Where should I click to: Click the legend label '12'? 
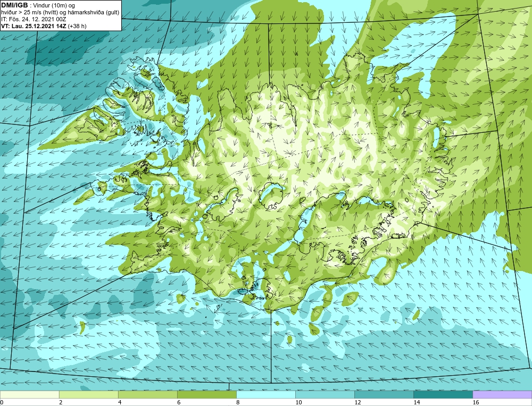pyautogui.click(x=358, y=402)
